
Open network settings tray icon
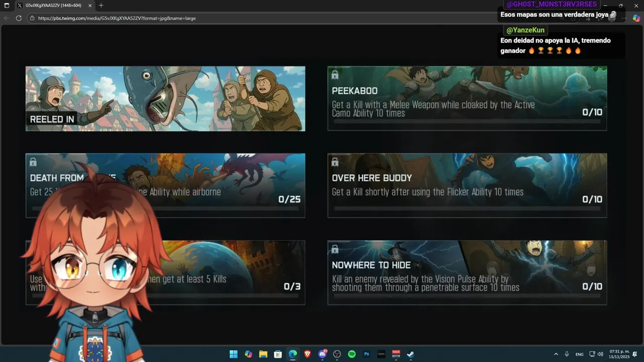coord(592,354)
